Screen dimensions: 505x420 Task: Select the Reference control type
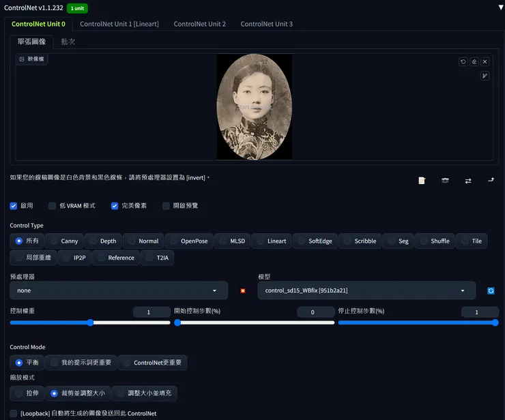[x=116, y=258]
